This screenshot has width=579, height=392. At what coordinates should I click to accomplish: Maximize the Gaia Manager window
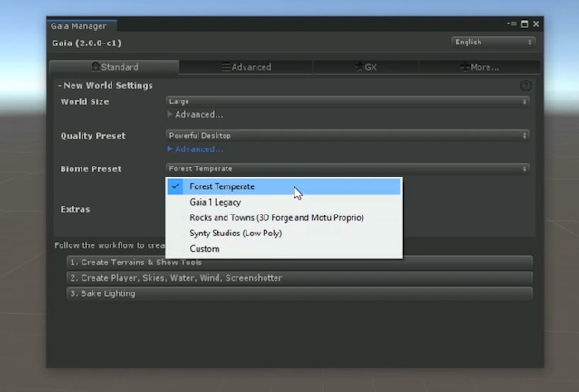pos(525,24)
